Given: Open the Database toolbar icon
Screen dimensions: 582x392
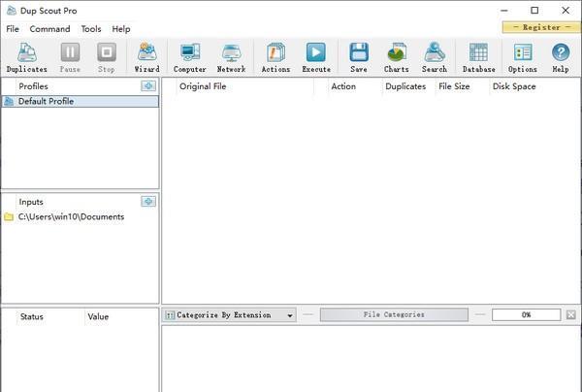Looking at the screenshot, I should point(479,57).
